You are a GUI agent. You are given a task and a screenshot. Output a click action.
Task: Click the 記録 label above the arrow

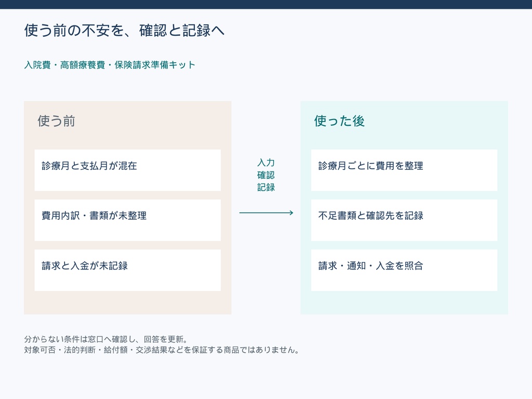point(266,187)
